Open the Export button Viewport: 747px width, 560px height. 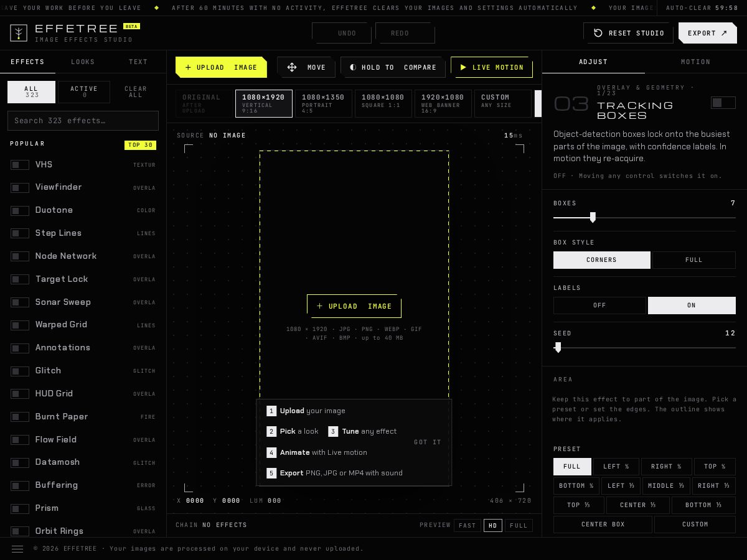tap(707, 33)
